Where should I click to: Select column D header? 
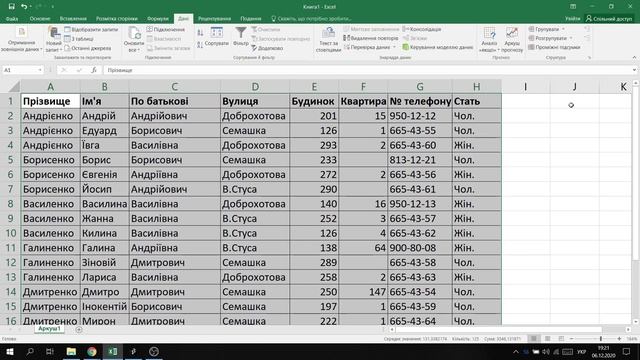255,87
